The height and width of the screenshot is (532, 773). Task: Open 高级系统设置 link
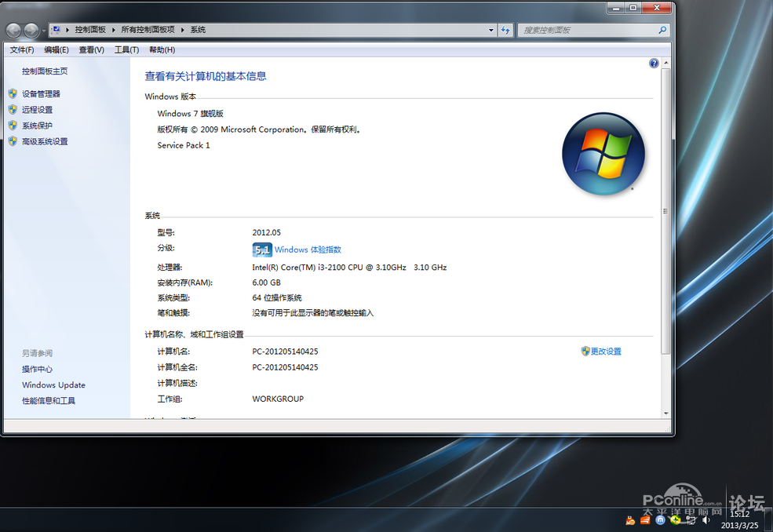pos(45,141)
